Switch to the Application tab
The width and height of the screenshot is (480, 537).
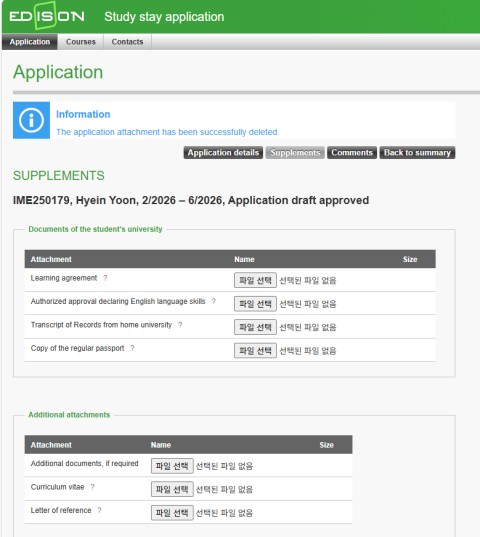click(30, 42)
